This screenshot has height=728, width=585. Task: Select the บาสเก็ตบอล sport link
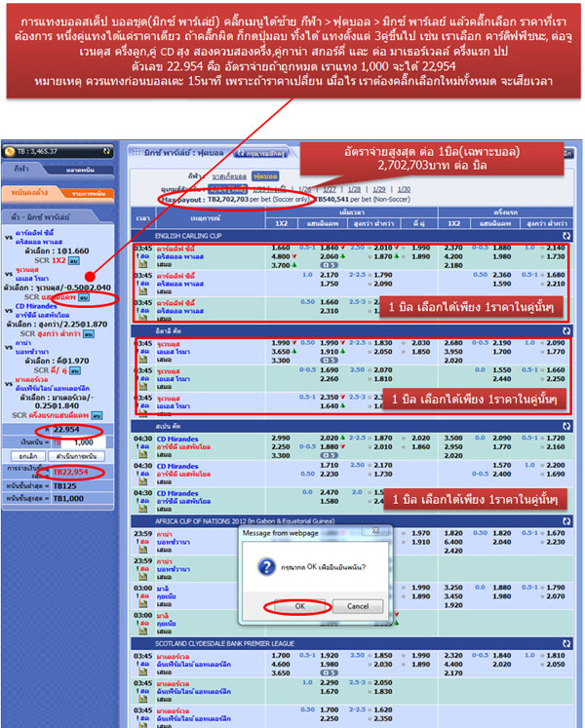click(x=229, y=176)
